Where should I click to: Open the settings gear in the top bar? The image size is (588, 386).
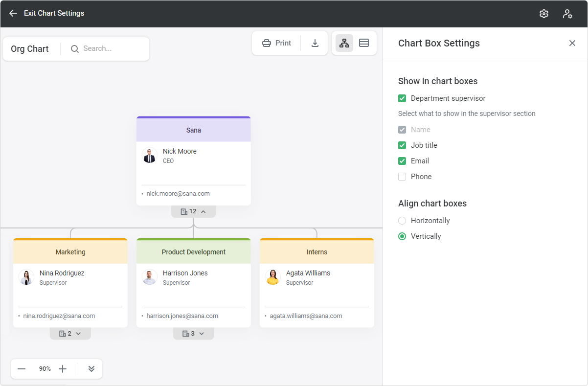click(543, 13)
